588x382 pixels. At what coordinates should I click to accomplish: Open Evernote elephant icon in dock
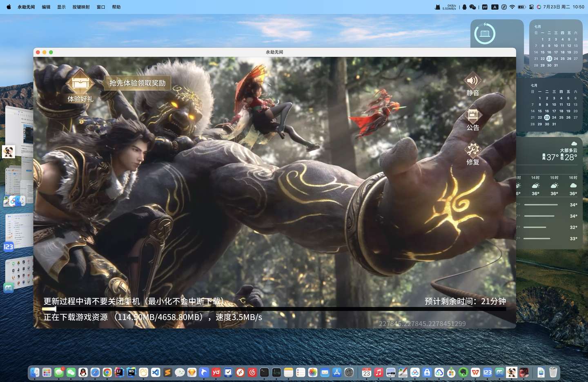[x=463, y=372]
